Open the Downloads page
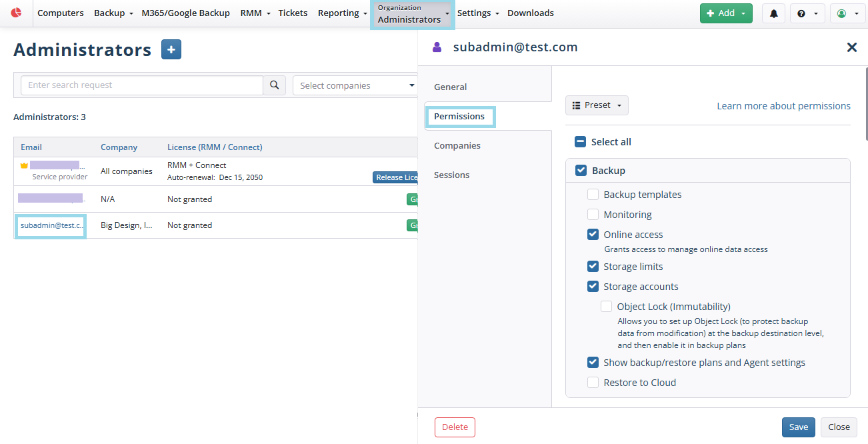Screen dimensions: 868x444 coord(531,13)
